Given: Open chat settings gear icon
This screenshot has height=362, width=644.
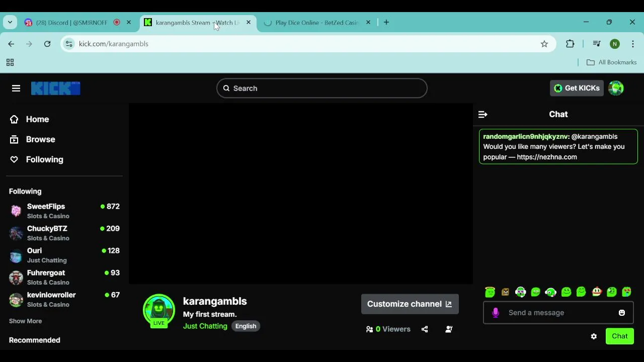Looking at the screenshot, I should (x=594, y=336).
